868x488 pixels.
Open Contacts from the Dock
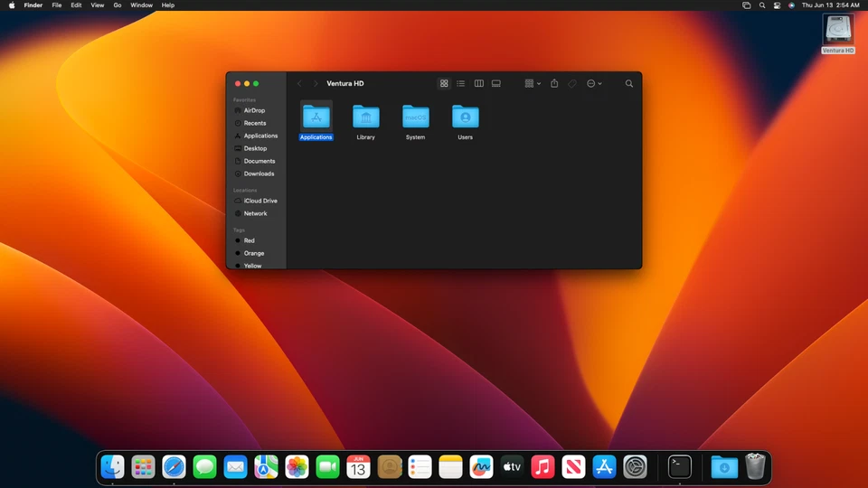click(x=389, y=467)
